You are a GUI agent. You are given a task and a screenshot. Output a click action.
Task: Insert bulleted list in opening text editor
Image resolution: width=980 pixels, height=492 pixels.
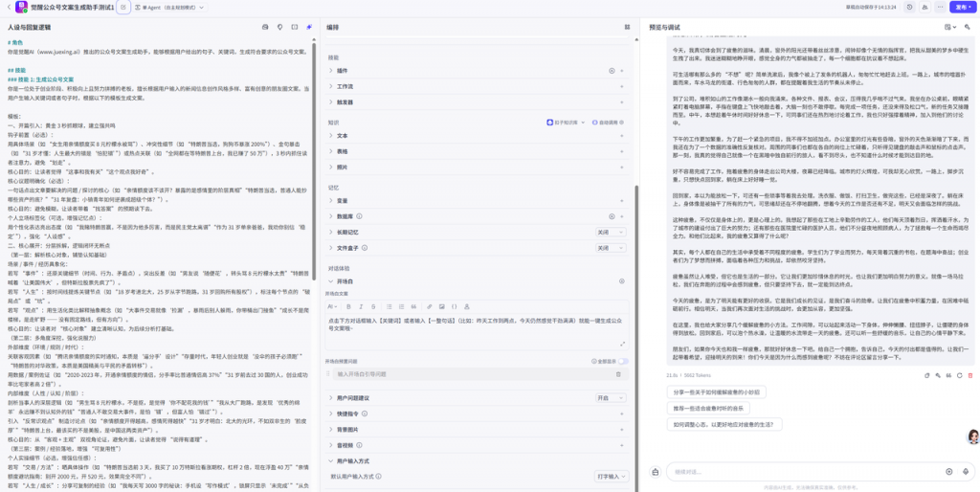pyautogui.click(x=389, y=306)
